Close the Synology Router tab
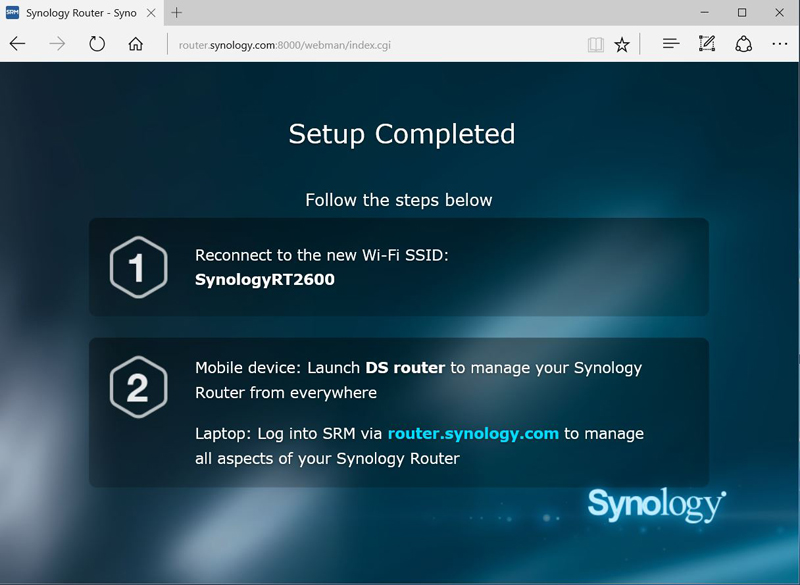The width and height of the screenshot is (800, 585). coord(151,13)
